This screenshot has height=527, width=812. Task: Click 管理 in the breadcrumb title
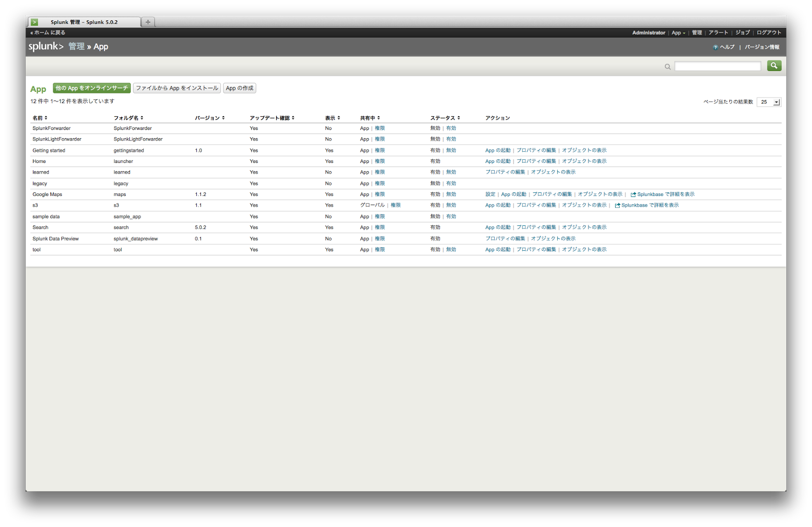[x=77, y=46]
